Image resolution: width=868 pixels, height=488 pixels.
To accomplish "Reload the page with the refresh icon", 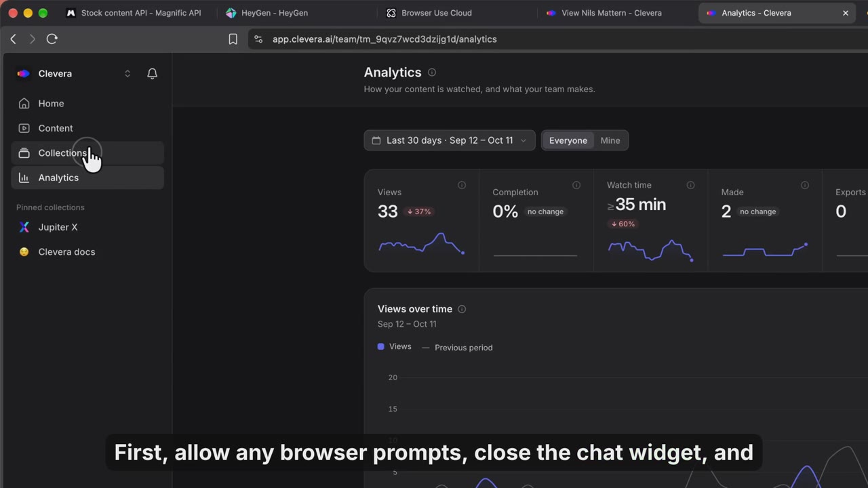I will click(52, 39).
